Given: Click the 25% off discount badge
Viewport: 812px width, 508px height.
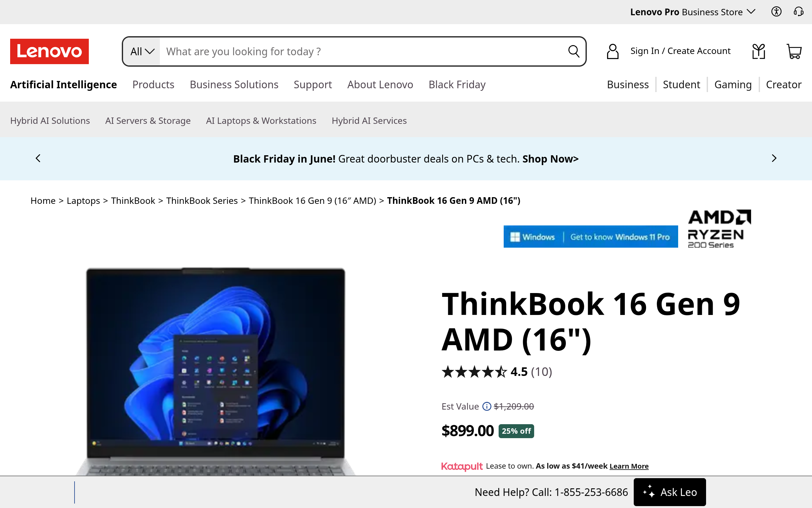Looking at the screenshot, I should [516, 431].
